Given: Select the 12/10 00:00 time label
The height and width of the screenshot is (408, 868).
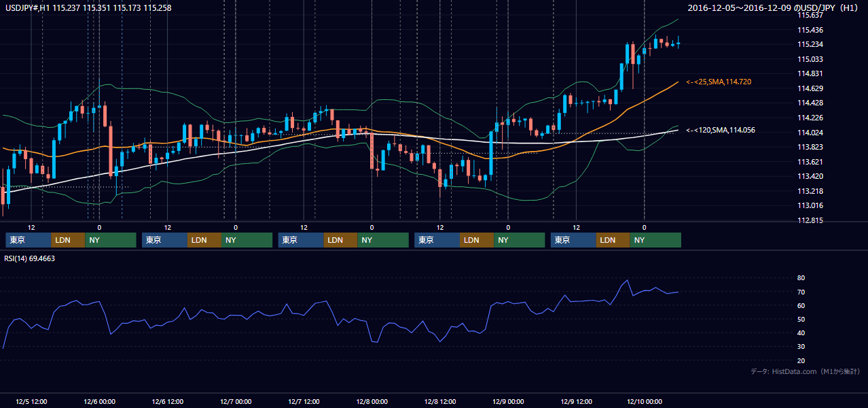Looking at the screenshot, I should tap(645, 402).
